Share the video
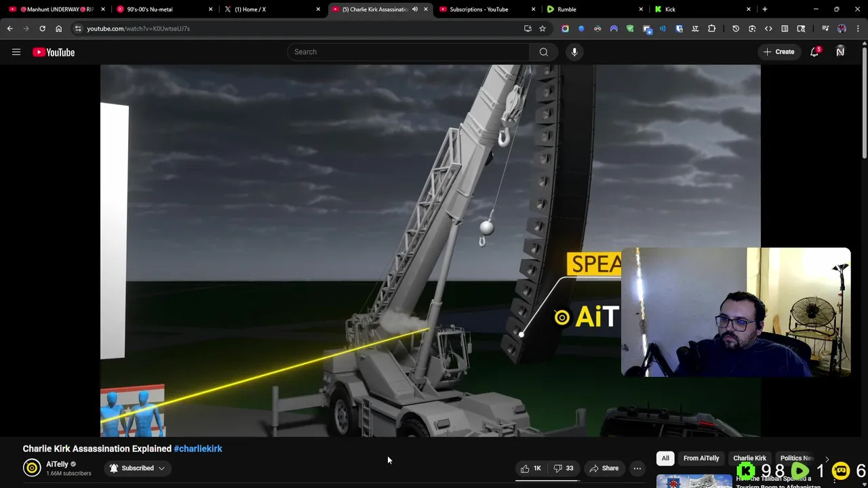This screenshot has height=488, width=868. 604,468
